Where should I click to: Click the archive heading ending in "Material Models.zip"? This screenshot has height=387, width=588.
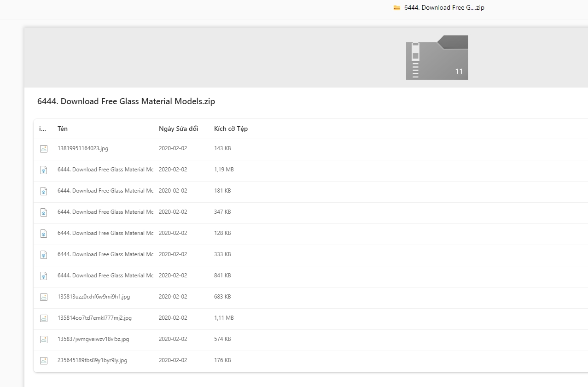click(126, 101)
